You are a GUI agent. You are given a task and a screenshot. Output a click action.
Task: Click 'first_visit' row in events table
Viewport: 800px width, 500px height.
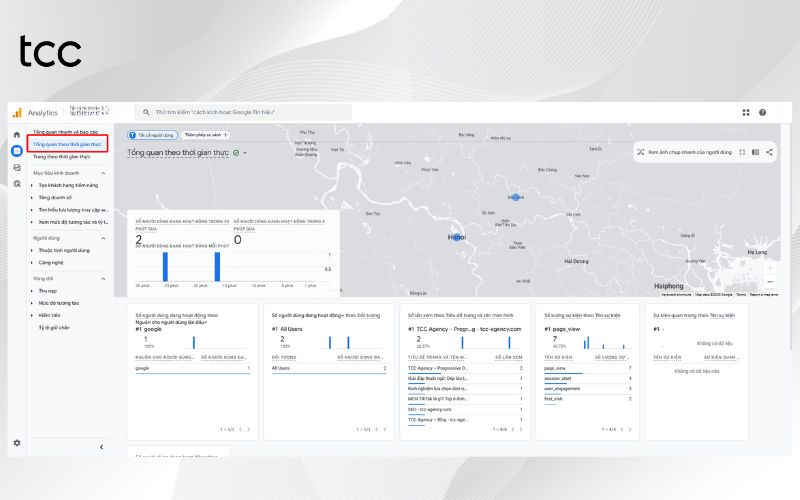tap(588, 399)
